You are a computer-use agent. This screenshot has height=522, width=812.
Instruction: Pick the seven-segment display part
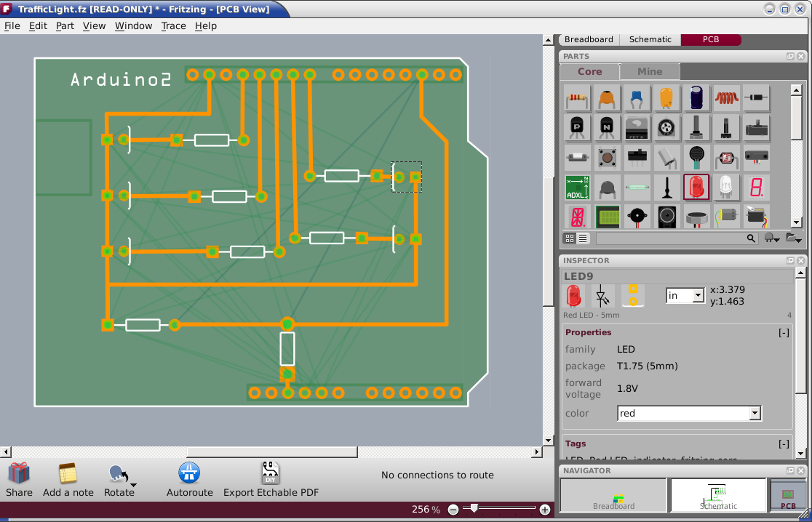(756, 188)
